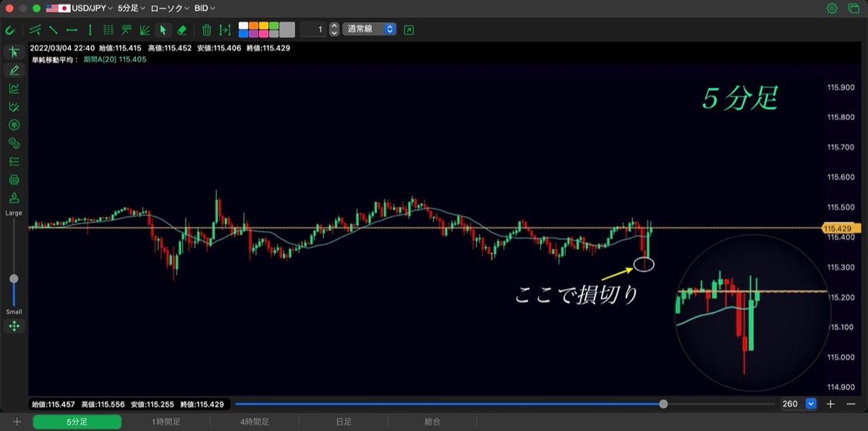Switch to the 1時間足 tab
The width and height of the screenshot is (868, 431).
coord(166,422)
